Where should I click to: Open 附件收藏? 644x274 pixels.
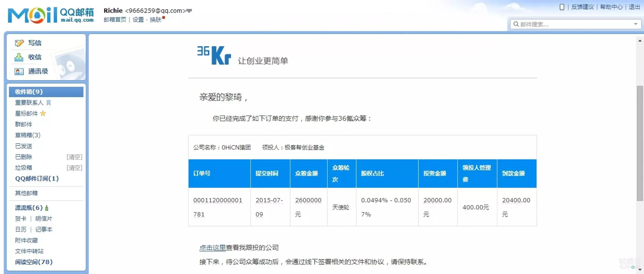point(26,241)
